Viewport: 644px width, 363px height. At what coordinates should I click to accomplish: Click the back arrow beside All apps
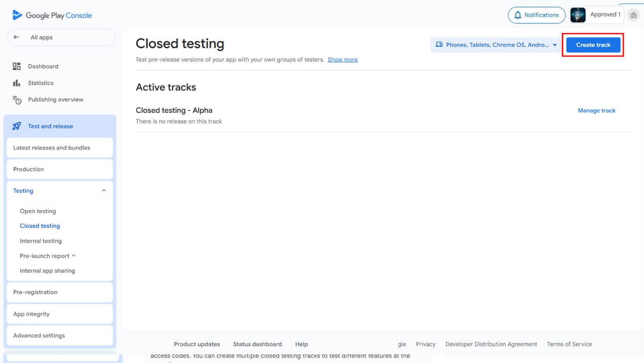(17, 37)
